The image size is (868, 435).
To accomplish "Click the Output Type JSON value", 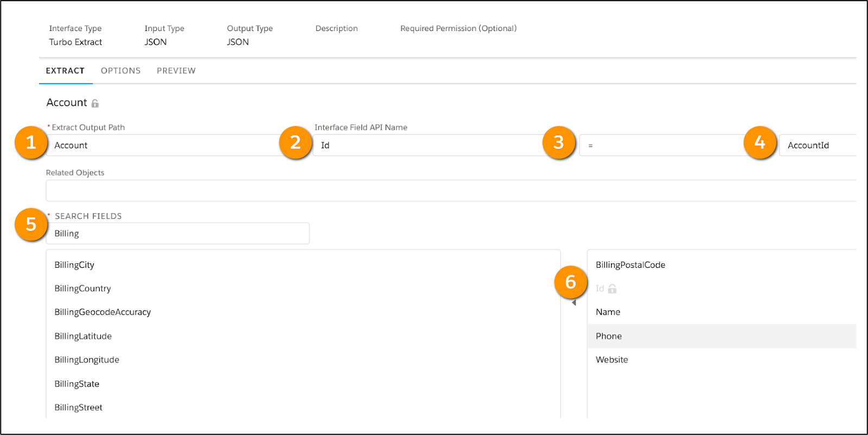I will (238, 42).
